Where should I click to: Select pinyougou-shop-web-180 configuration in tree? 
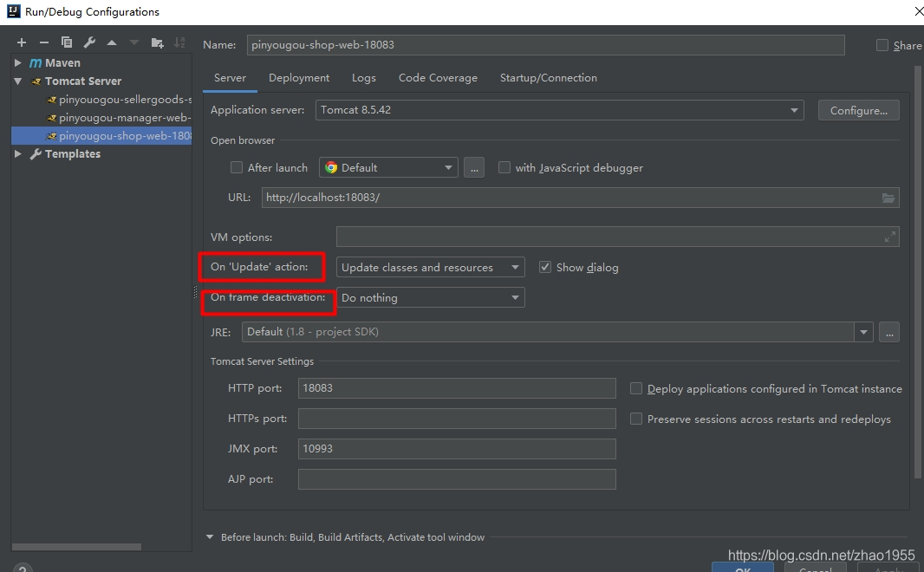click(x=101, y=136)
